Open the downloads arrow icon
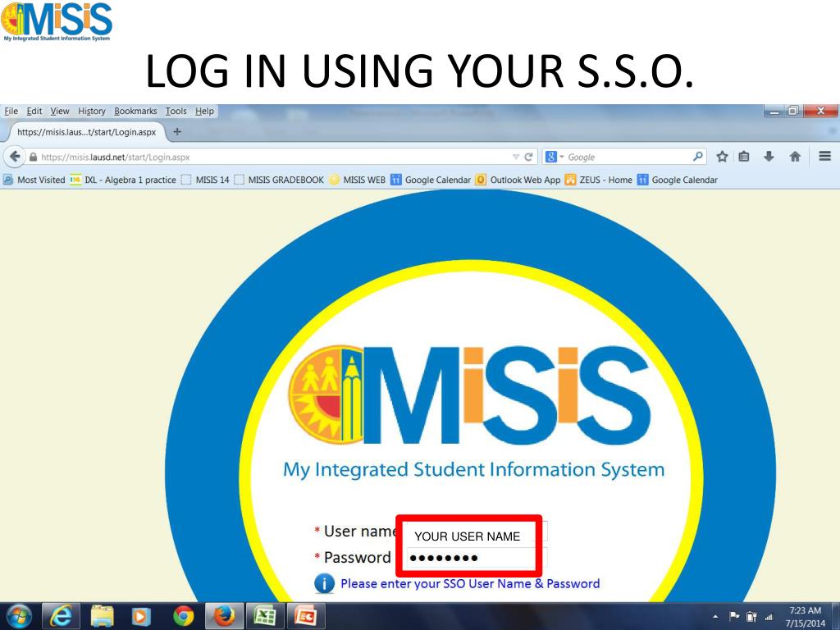This screenshot has width=840, height=630. [769, 157]
